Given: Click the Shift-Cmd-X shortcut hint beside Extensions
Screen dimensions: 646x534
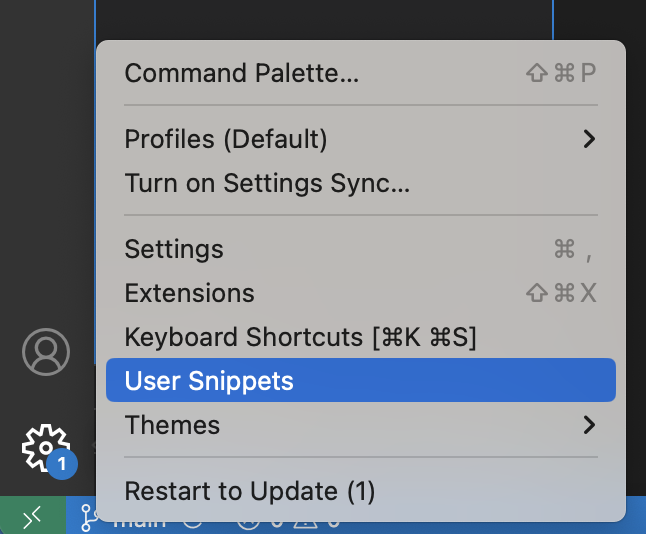Looking at the screenshot, I should (x=561, y=293).
